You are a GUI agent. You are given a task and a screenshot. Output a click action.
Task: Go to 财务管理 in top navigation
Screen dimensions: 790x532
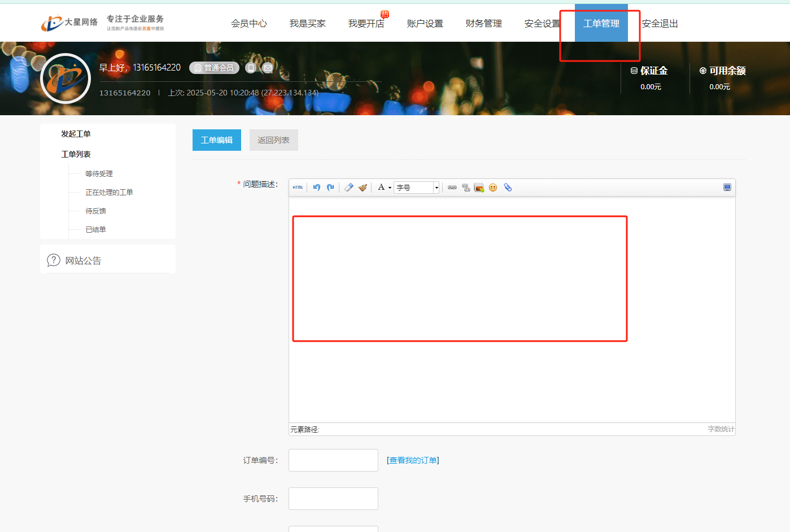(483, 24)
